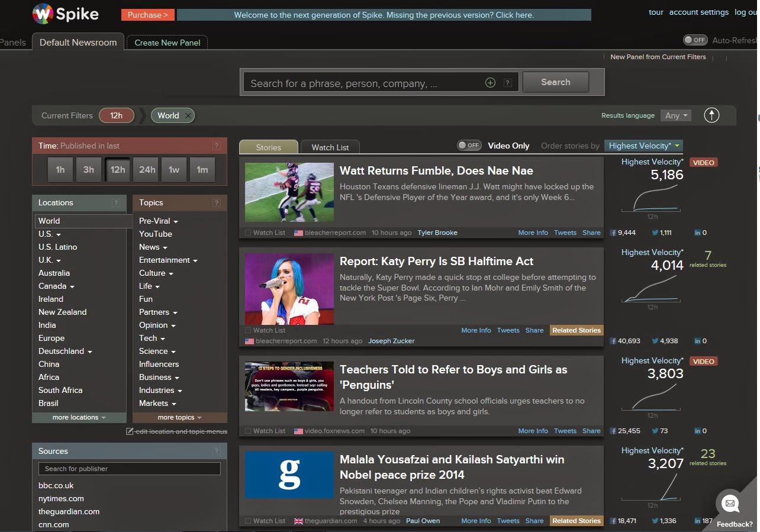
Task: Expand more locations list
Action: (x=79, y=417)
